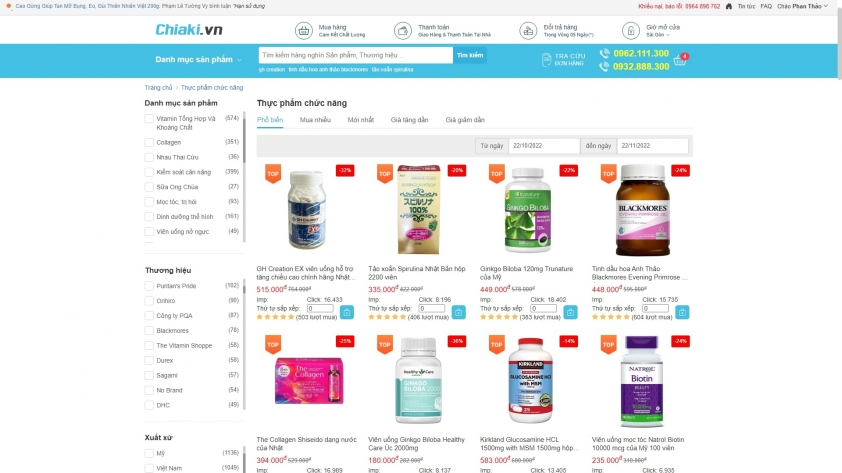Viewport: 842px width, 473px height.
Task: Check the Collagen category checkbox
Action: tap(149, 142)
